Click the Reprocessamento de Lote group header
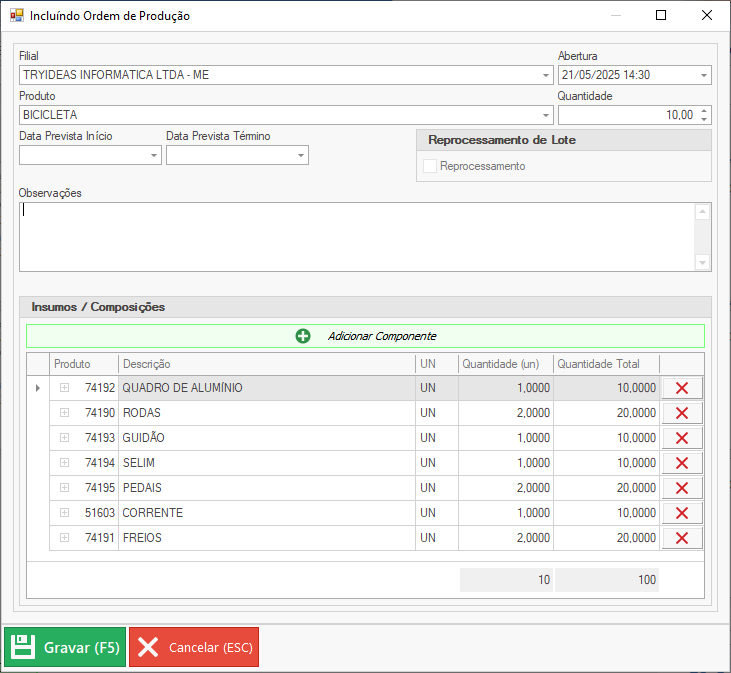This screenshot has width=731, height=673. pos(564,140)
